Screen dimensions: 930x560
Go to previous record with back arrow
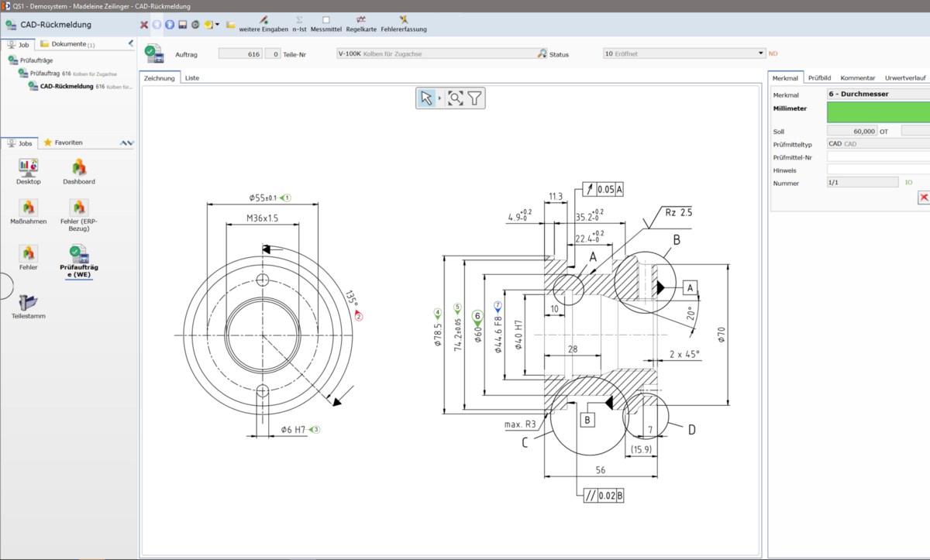pos(157,25)
